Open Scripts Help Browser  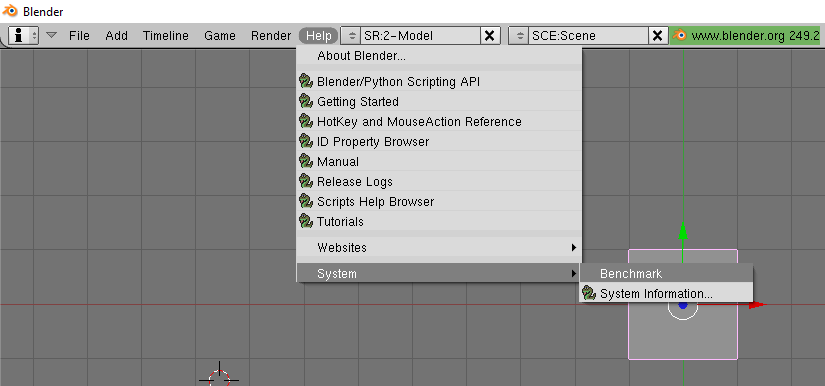[439, 201]
